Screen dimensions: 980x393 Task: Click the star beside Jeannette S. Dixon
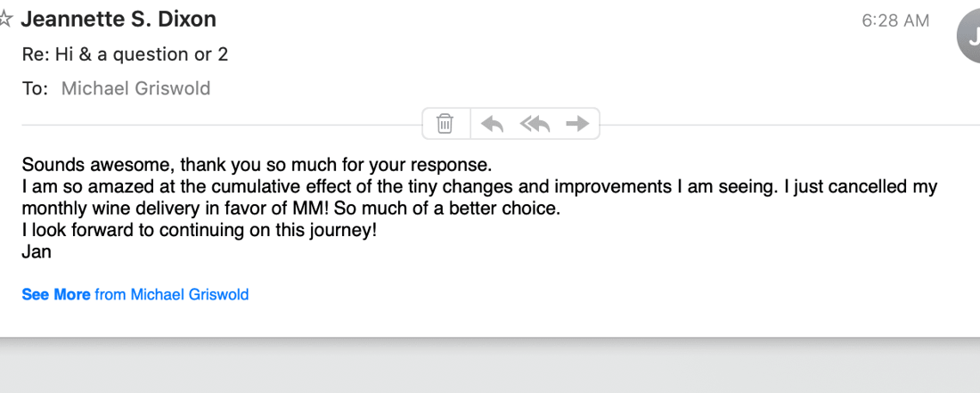coord(5,19)
